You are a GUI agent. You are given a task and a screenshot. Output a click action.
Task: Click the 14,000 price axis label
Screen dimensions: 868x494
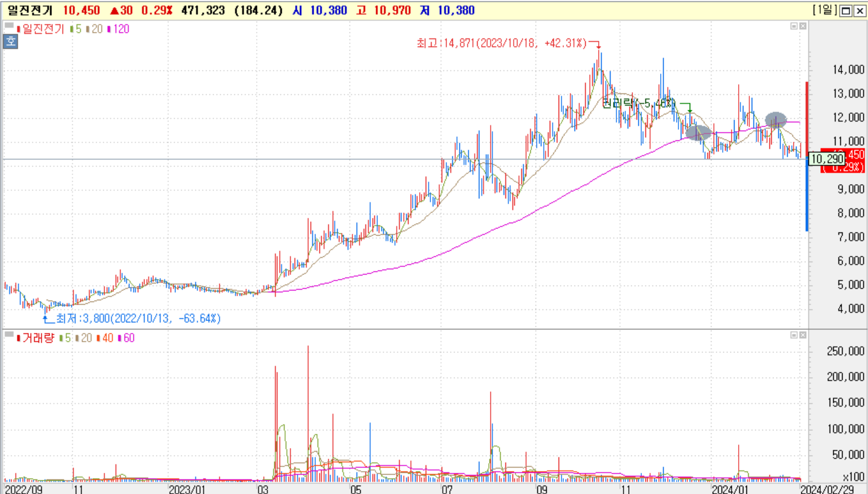(849, 70)
